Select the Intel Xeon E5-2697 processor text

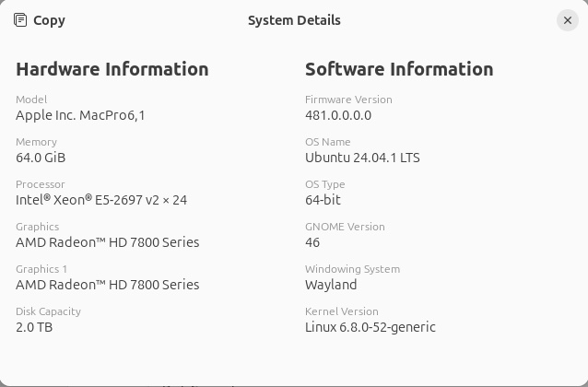101,200
